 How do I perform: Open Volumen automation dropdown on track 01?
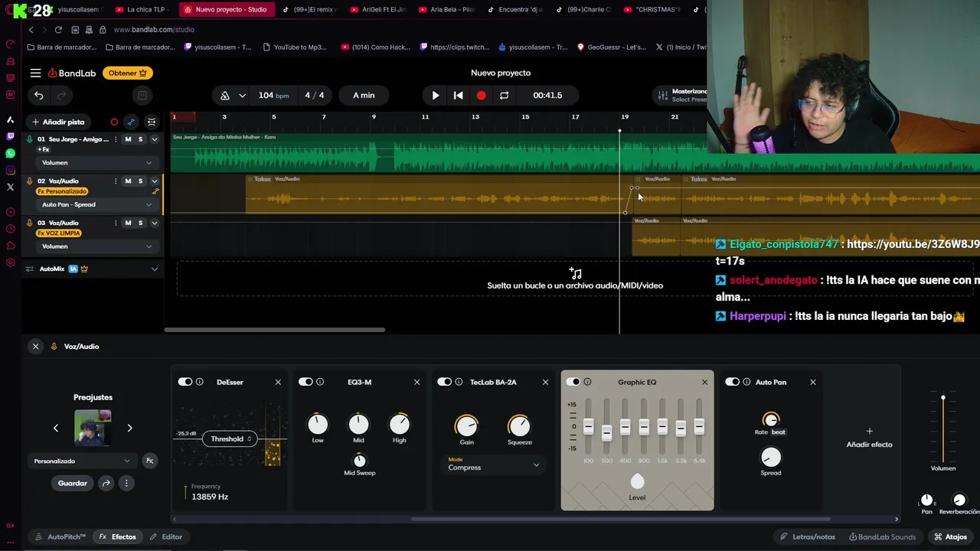pyautogui.click(x=96, y=163)
